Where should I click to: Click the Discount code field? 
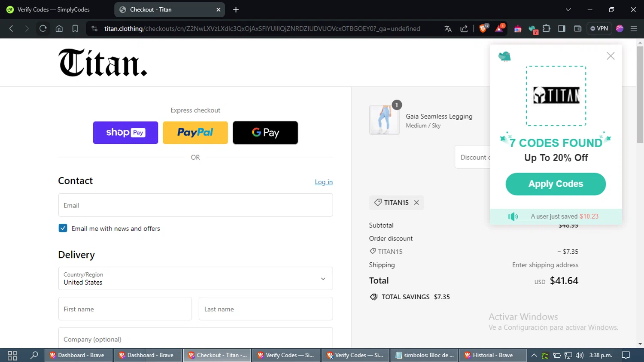click(x=473, y=157)
